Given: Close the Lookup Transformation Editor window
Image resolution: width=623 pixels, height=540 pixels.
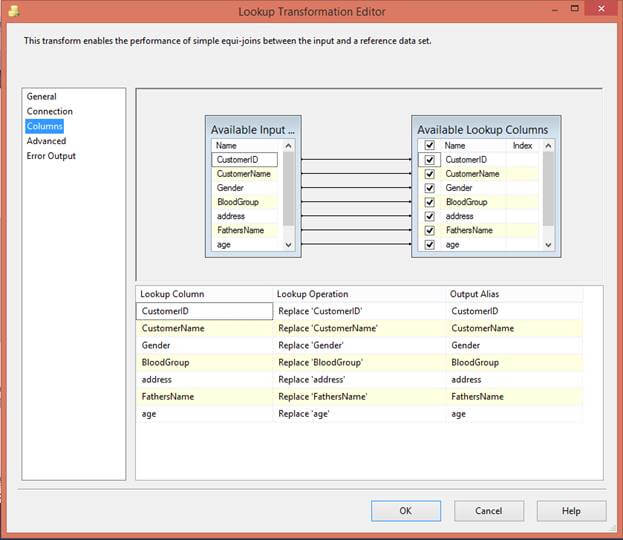Looking at the screenshot, I should pos(602,8).
